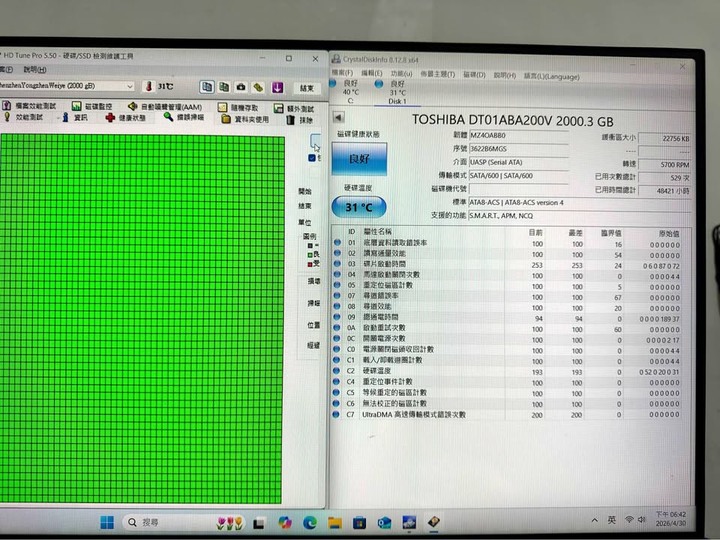Open Microsoft Store from the taskbar

359,523
